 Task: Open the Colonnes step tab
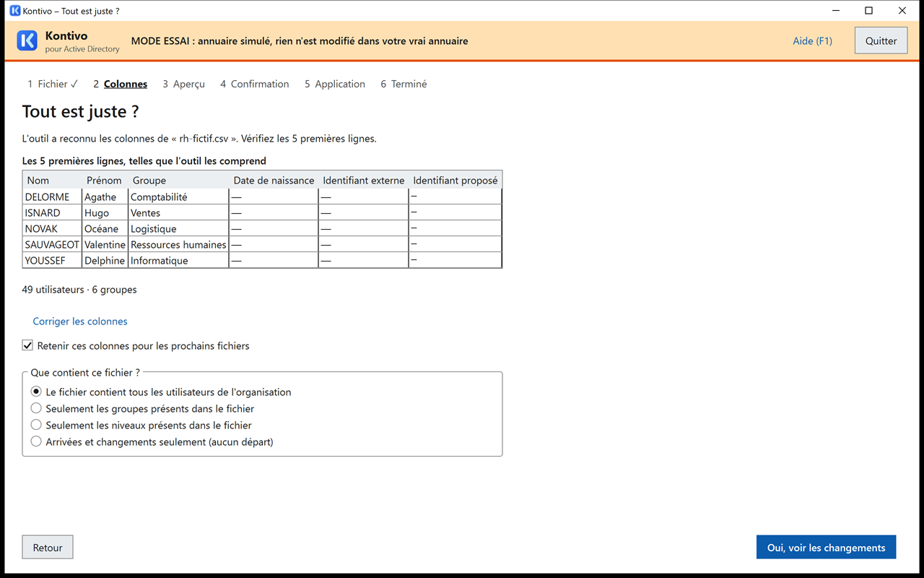(x=120, y=84)
